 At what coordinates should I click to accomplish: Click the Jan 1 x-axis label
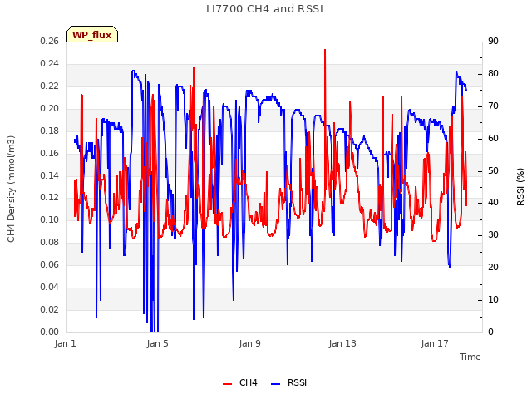click(65, 343)
